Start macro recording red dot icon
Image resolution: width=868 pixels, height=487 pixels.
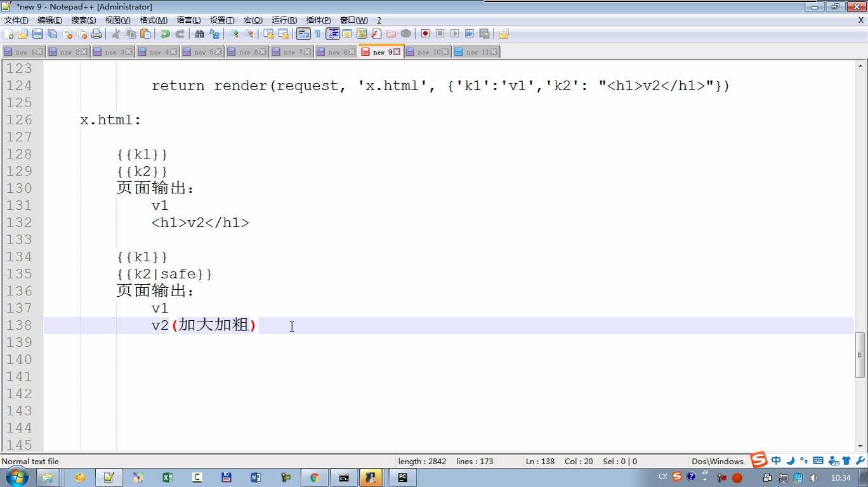[x=425, y=34]
